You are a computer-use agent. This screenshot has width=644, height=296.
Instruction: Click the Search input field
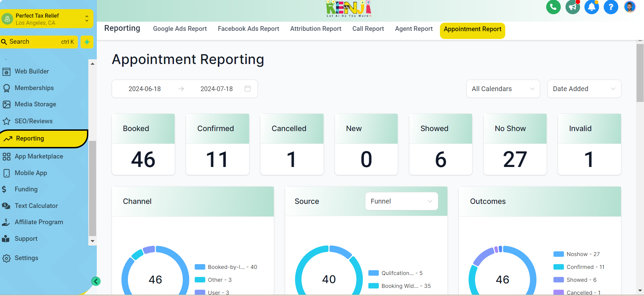(39, 42)
